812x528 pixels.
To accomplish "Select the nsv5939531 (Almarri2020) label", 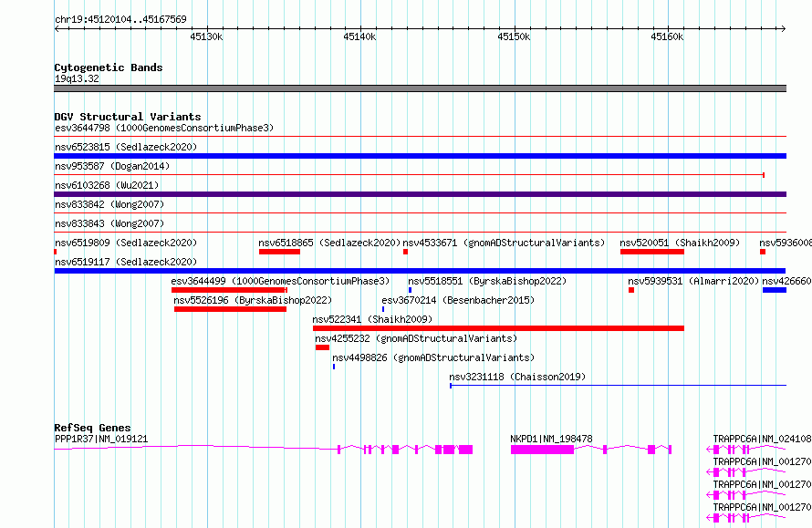I will 693,281.
